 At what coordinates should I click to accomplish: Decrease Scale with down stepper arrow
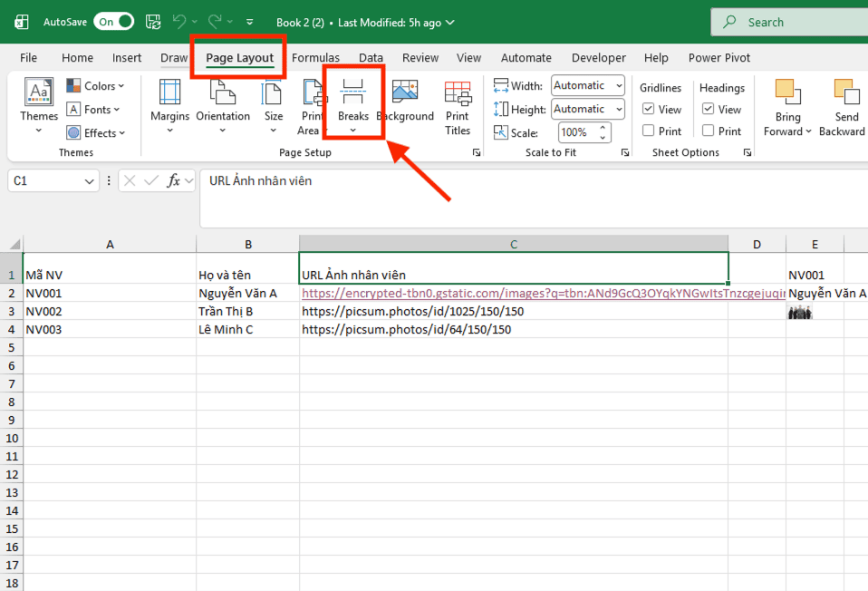(x=603, y=138)
